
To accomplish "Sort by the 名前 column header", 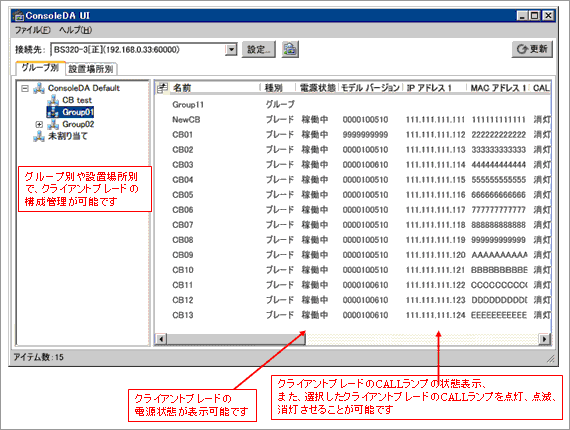I will click(214, 88).
